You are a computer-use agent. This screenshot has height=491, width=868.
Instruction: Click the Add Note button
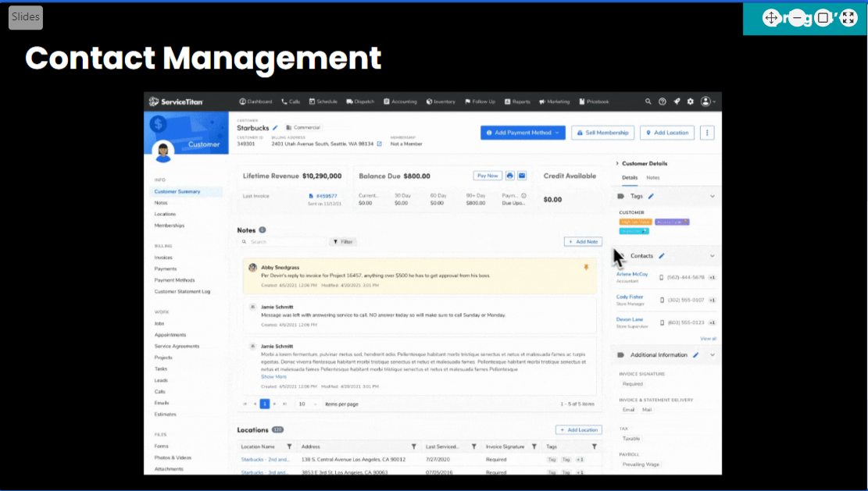point(583,242)
